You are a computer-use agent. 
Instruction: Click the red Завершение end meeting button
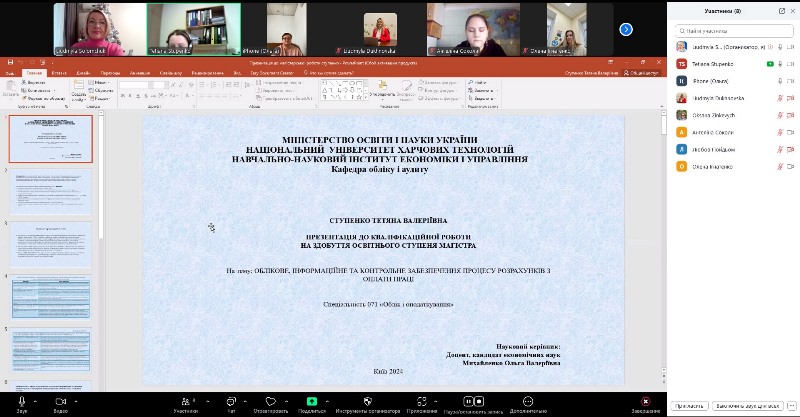tap(645, 401)
